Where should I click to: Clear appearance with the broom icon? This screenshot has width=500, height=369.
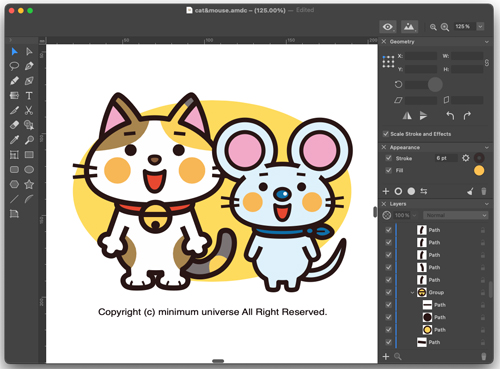470,191
